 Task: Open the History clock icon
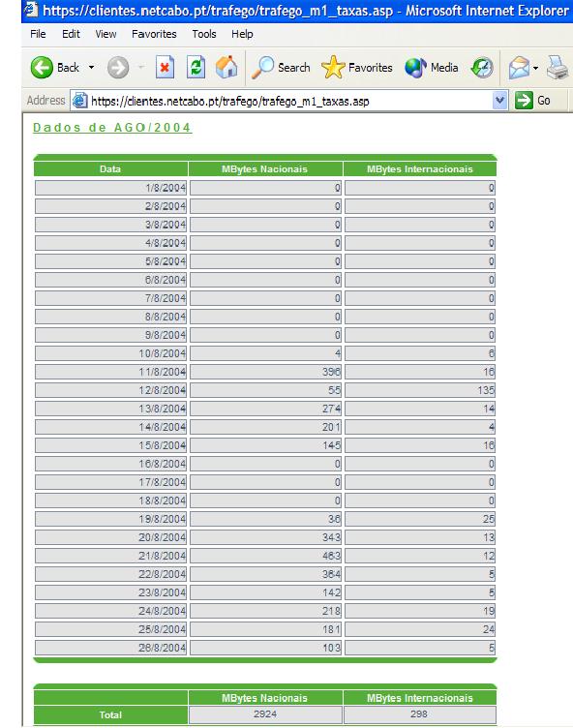[482, 68]
